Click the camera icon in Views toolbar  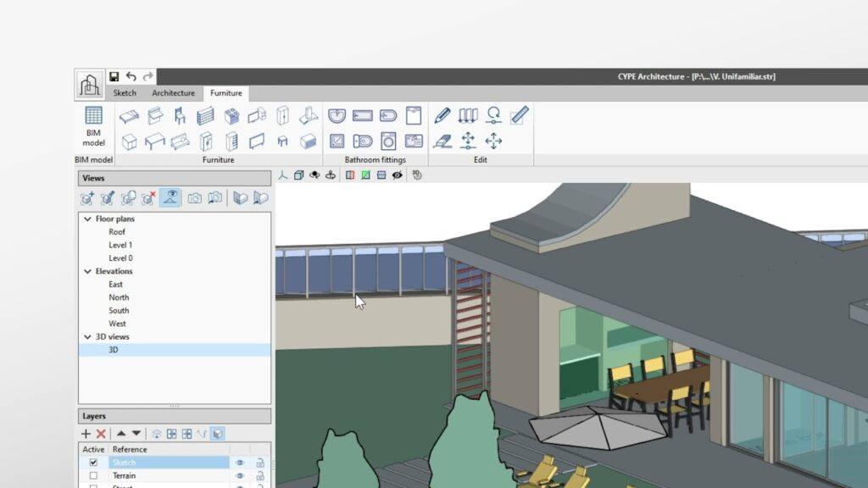[x=195, y=198]
